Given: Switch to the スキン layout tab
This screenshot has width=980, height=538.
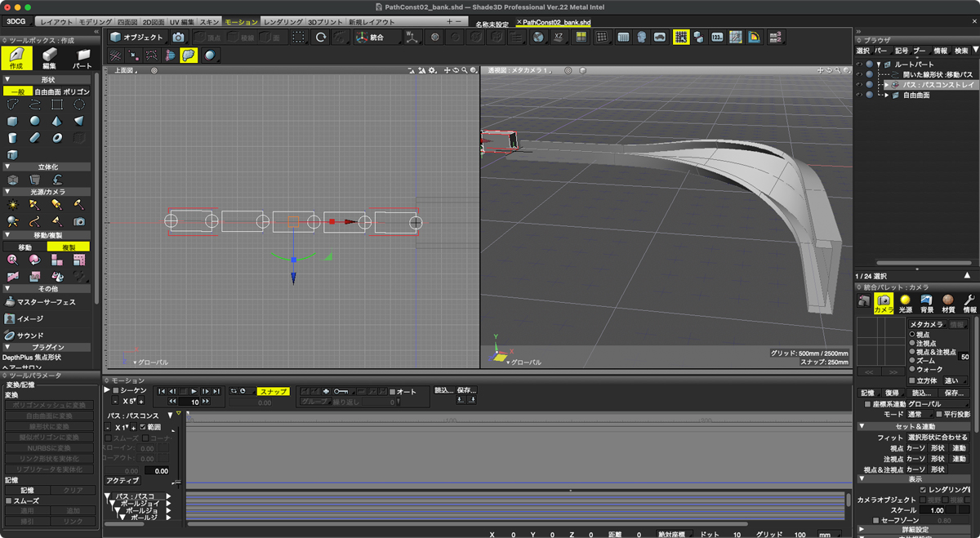Looking at the screenshot, I should point(210,22).
